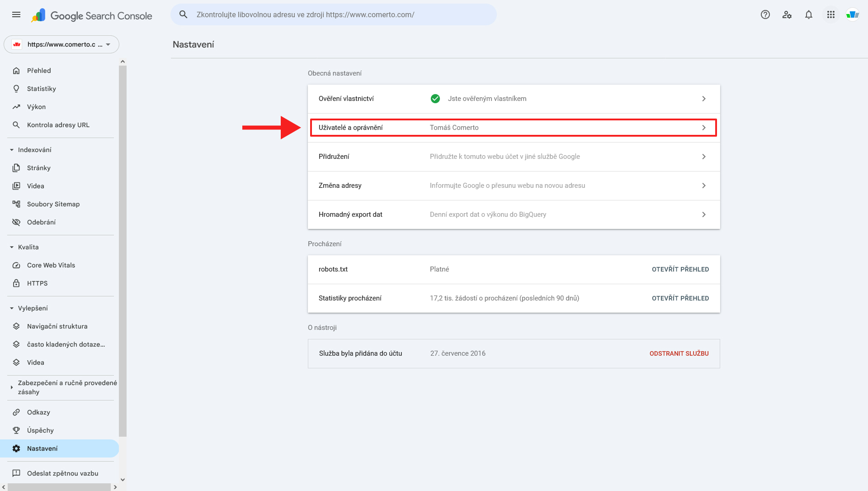Open Core Web Vitals in the sidebar
This screenshot has width=868, height=491.
[51, 265]
